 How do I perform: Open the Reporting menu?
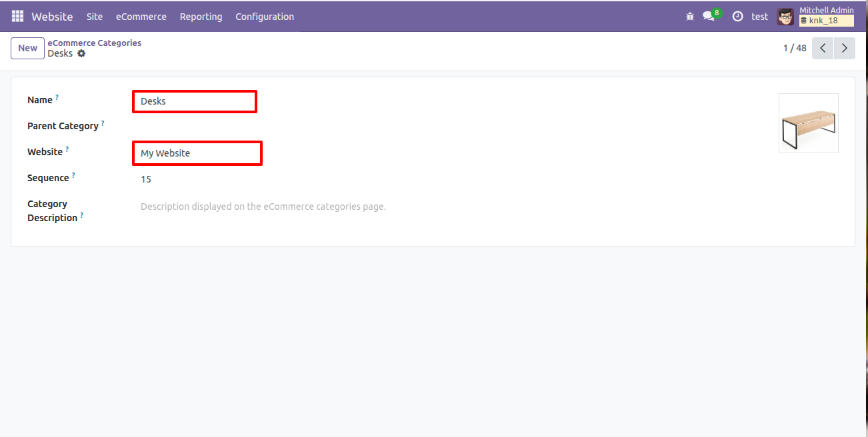[201, 17]
